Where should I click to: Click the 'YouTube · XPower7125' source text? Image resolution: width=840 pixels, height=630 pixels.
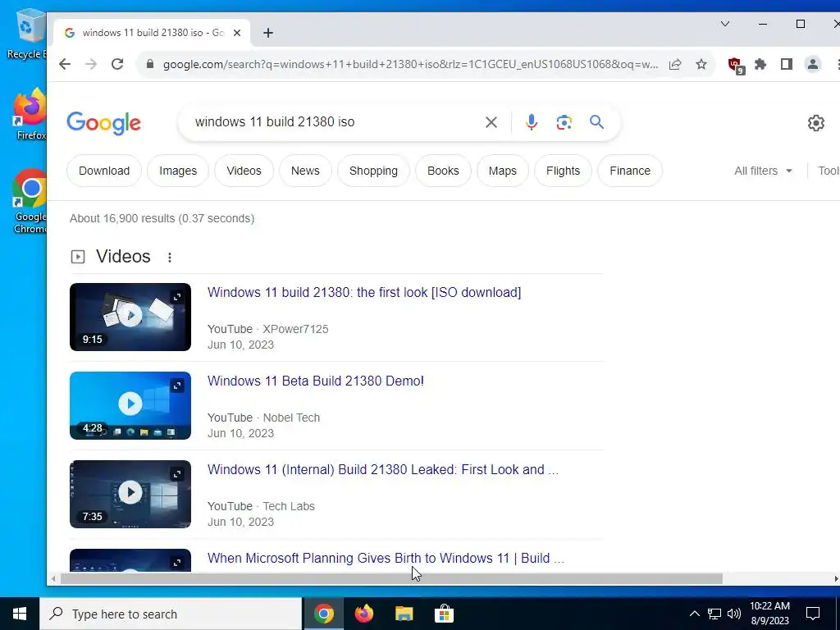pos(268,330)
